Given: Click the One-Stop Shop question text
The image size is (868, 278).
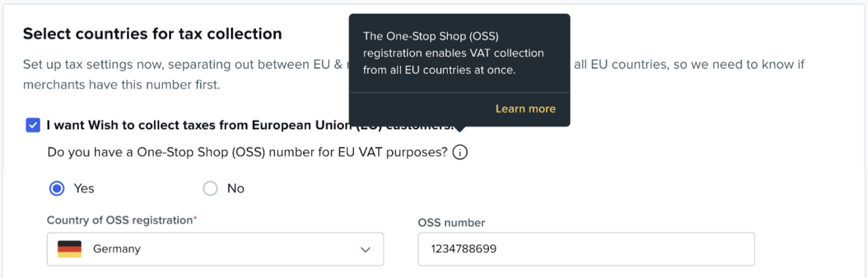Looking at the screenshot, I should pyautogui.click(x=247, y=153).
